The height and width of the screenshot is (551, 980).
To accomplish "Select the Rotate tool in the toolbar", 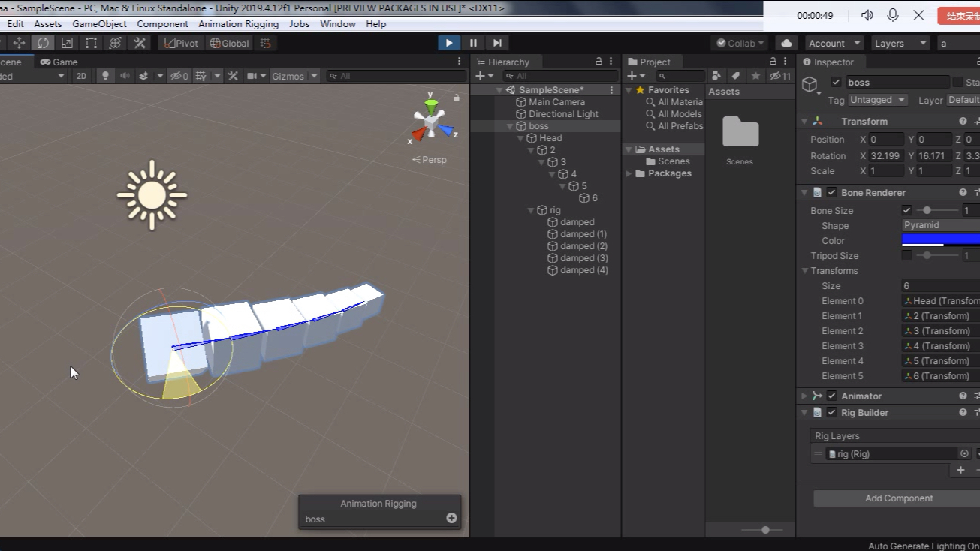I will (43, 43).
